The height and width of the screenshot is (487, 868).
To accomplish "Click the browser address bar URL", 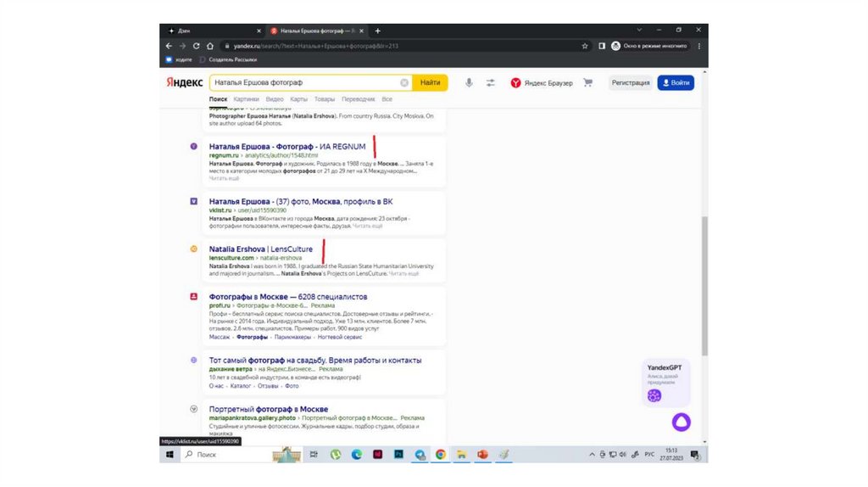I will click(x=315, y=46).
